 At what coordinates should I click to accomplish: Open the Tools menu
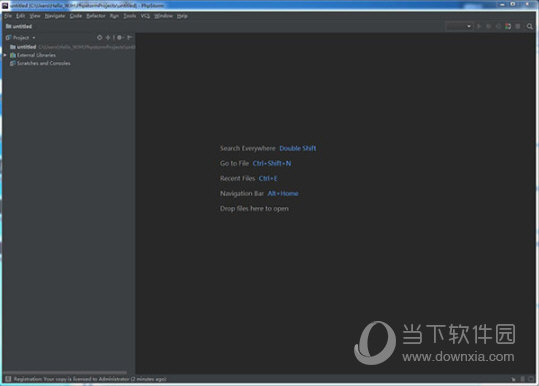(x=130, y=16)
